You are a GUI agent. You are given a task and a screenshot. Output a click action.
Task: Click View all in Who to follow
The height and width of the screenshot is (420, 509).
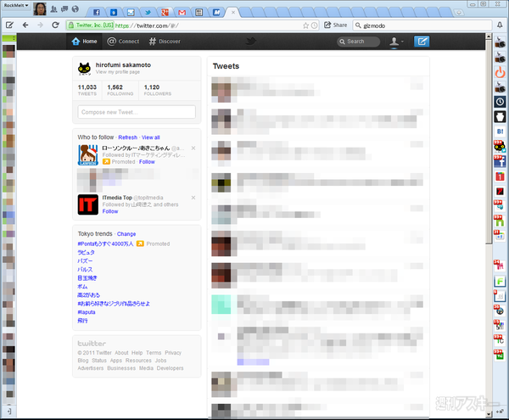(x=151, y=137)
